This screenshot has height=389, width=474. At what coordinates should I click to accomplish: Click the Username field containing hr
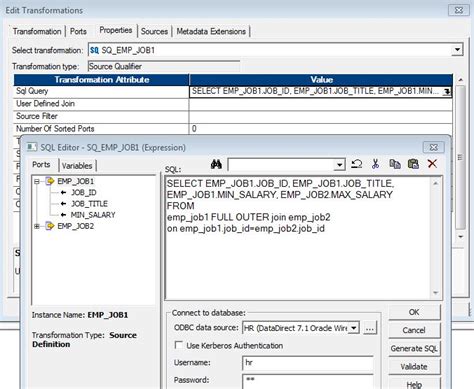(x=308, y=363)
